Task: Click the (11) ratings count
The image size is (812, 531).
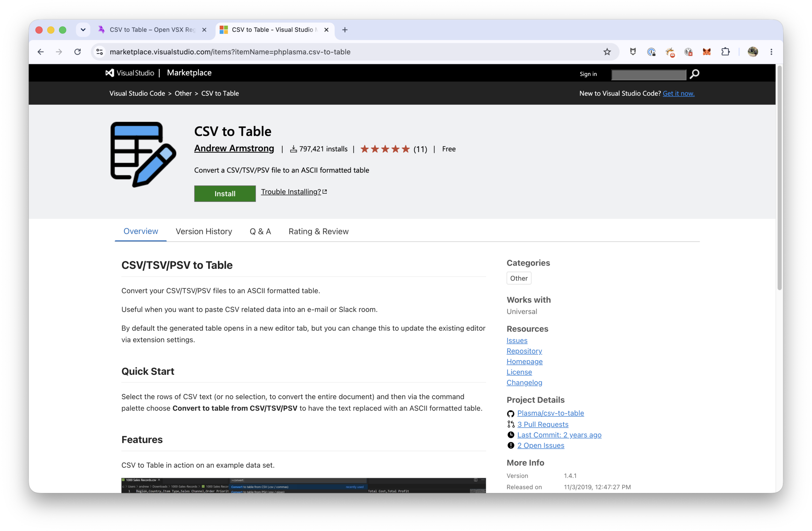Action: 420,149
